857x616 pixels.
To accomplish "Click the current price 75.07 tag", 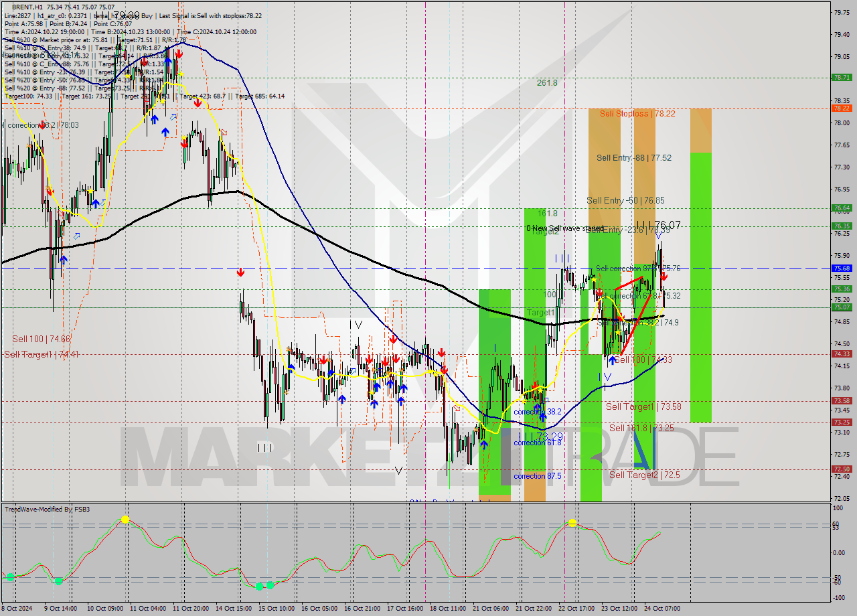I will tap(842, 307).
